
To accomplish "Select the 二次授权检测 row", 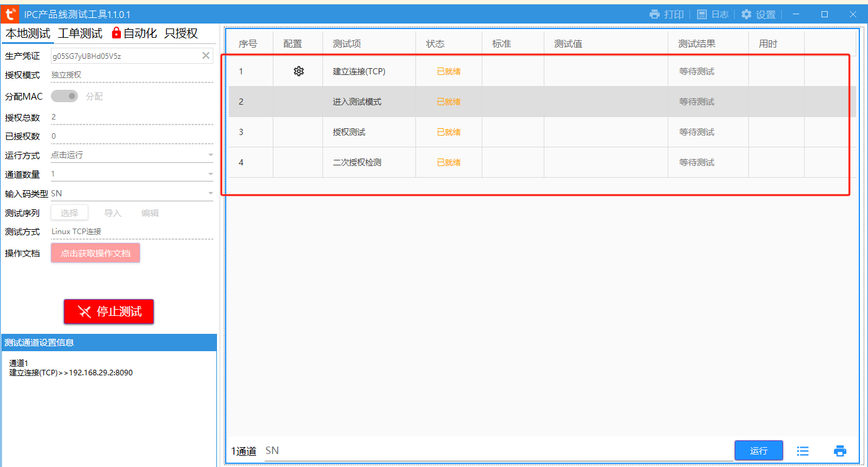I will coord(542,162).
